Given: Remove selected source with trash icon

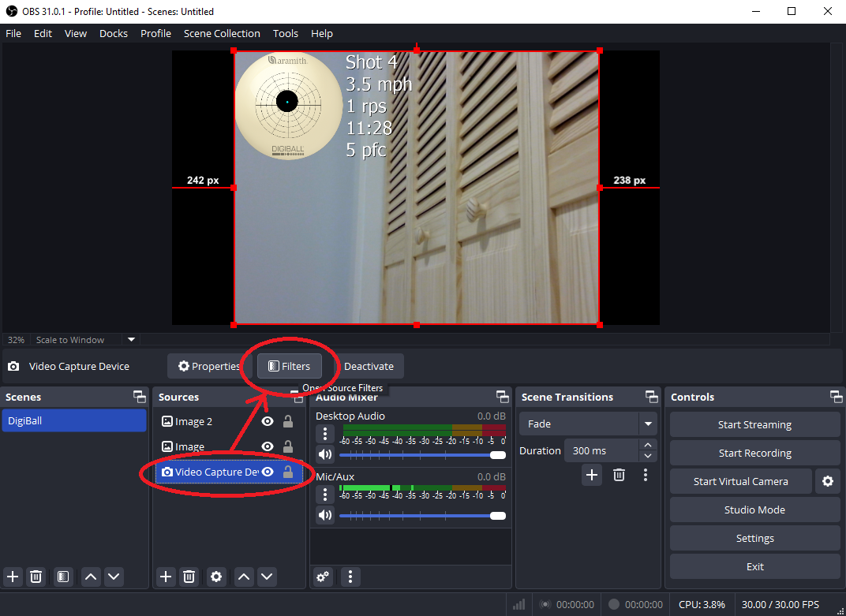Looking at the screenshot, I should (x=189, y=577).
